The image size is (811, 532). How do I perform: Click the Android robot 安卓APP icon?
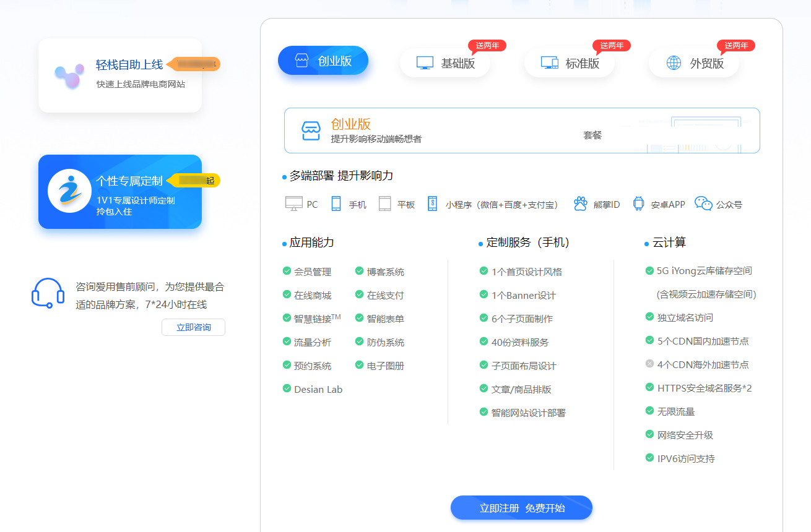(x=638, y=204)
